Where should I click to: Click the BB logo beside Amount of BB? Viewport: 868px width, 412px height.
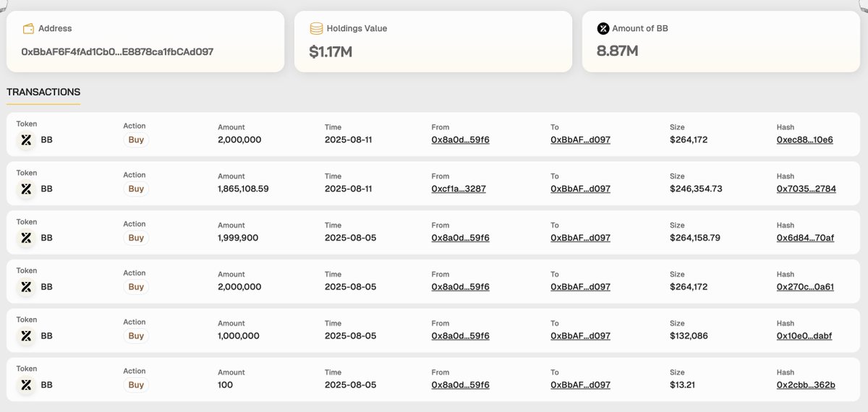tap(603, 29)
